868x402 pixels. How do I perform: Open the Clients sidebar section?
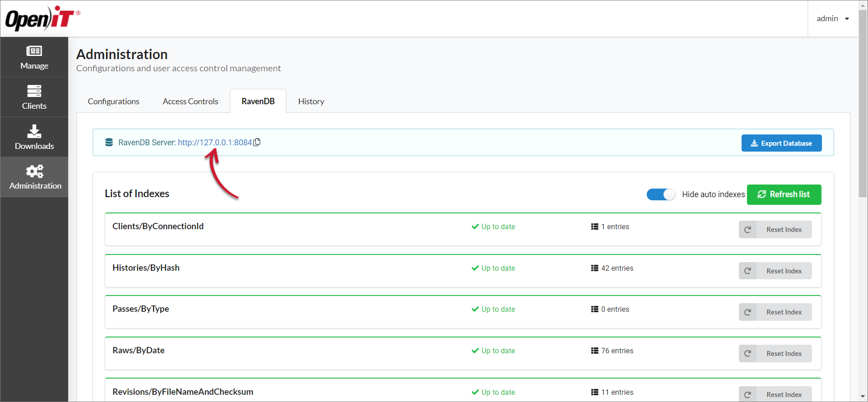click(34, 97)
